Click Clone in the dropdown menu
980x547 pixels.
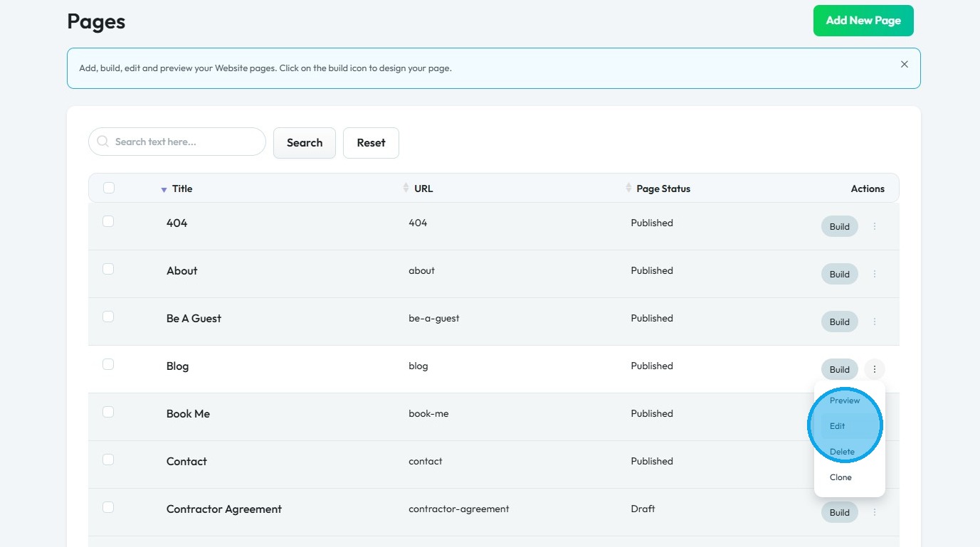(x=841, y=477)
